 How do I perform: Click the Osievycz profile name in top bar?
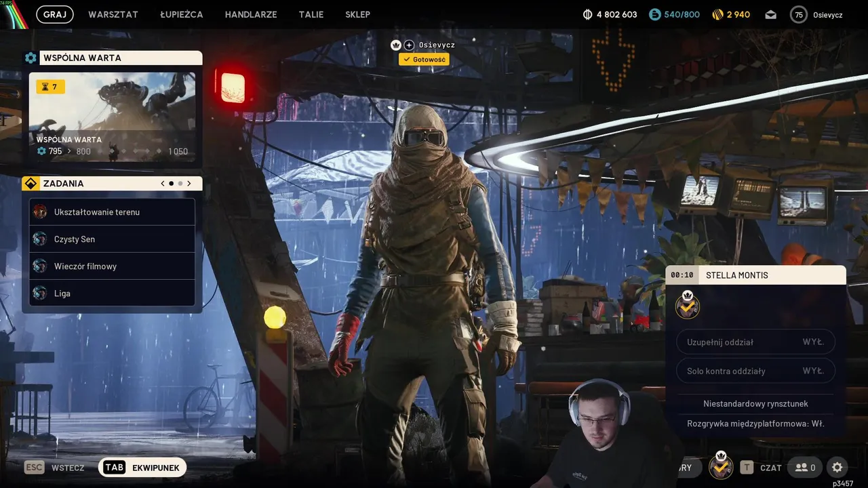click(x=828, y=14)
